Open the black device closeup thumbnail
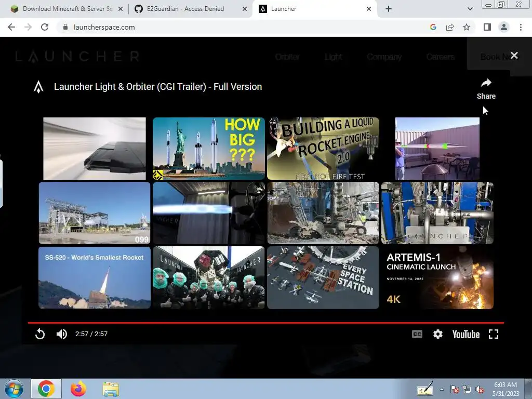532x399 pixels. [95, 148]
